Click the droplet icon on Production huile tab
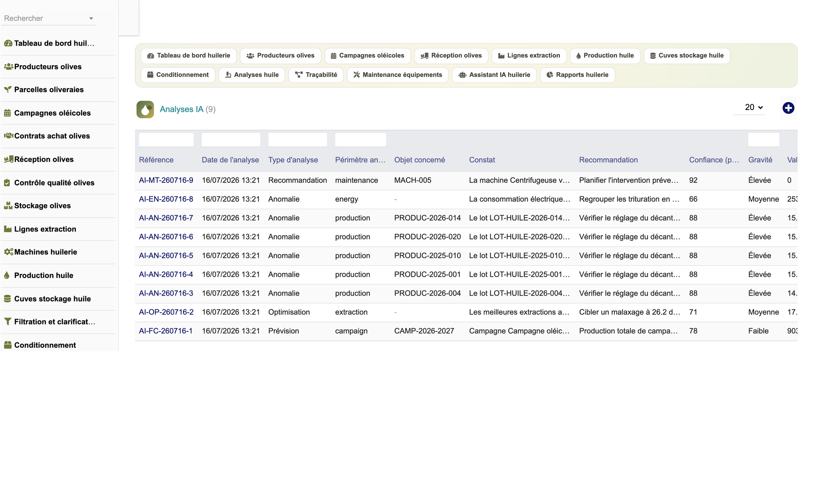815x504 pixels. pyautogui.click(x=578, y=56)
